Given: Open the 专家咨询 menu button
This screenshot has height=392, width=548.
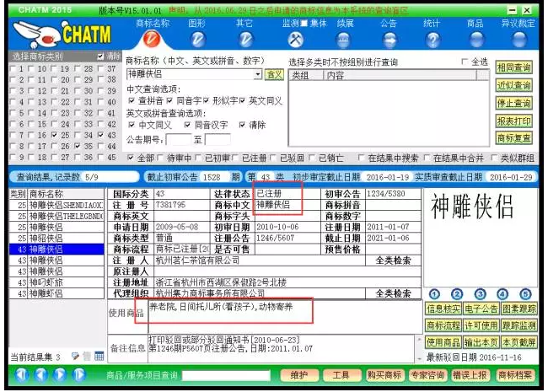Looking at the screenshot, I should click(x=427, y=375).
